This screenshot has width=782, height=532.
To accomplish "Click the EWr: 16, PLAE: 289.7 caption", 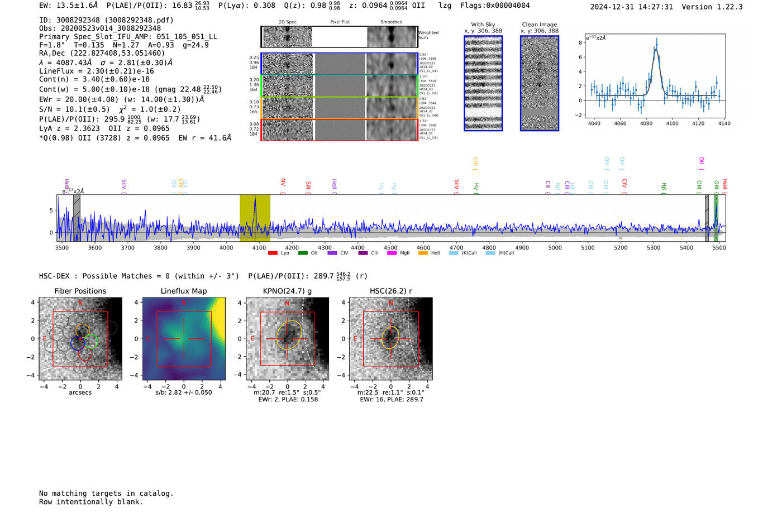I will (x=392, y=399).
